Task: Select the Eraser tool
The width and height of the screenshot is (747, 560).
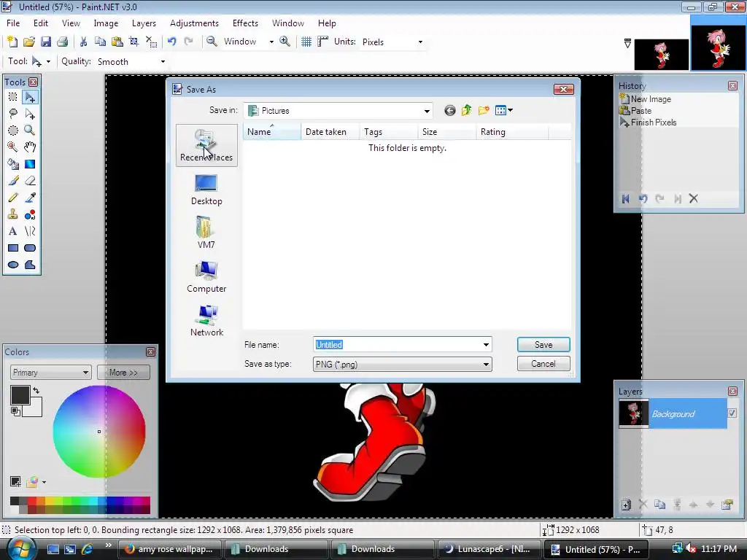Action: coord(30,181)
